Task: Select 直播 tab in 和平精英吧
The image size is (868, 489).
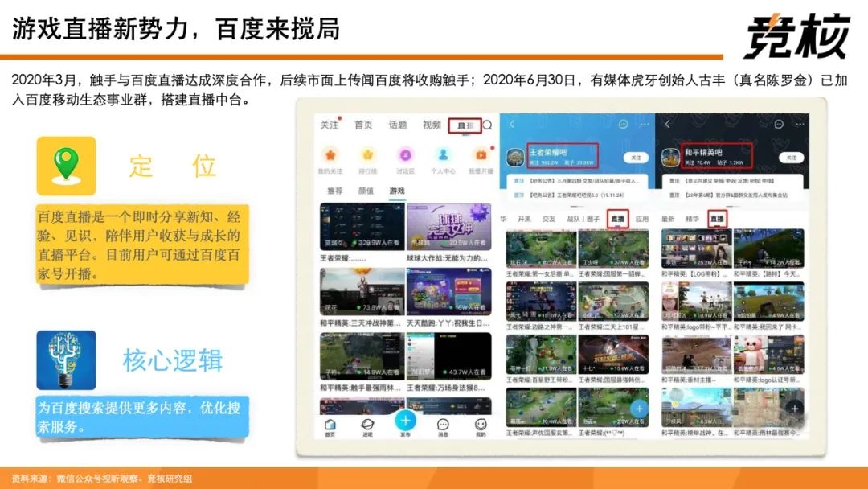Action: [x=717, y=219]
